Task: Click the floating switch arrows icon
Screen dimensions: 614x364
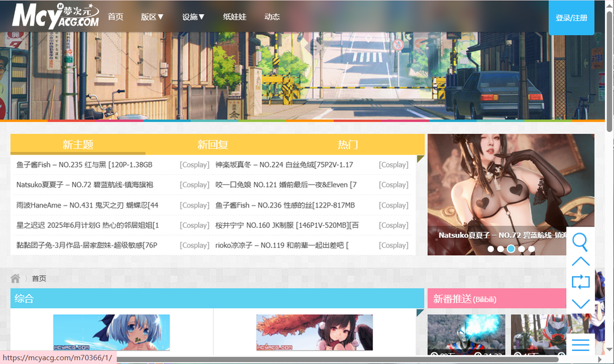Action: (x=580, y=282)
